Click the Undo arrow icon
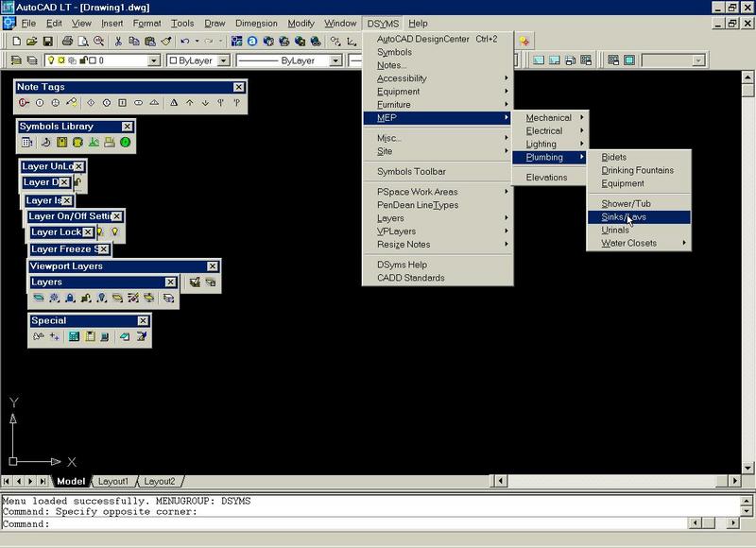This screenshot has width=756, height=548. point(184,42)
